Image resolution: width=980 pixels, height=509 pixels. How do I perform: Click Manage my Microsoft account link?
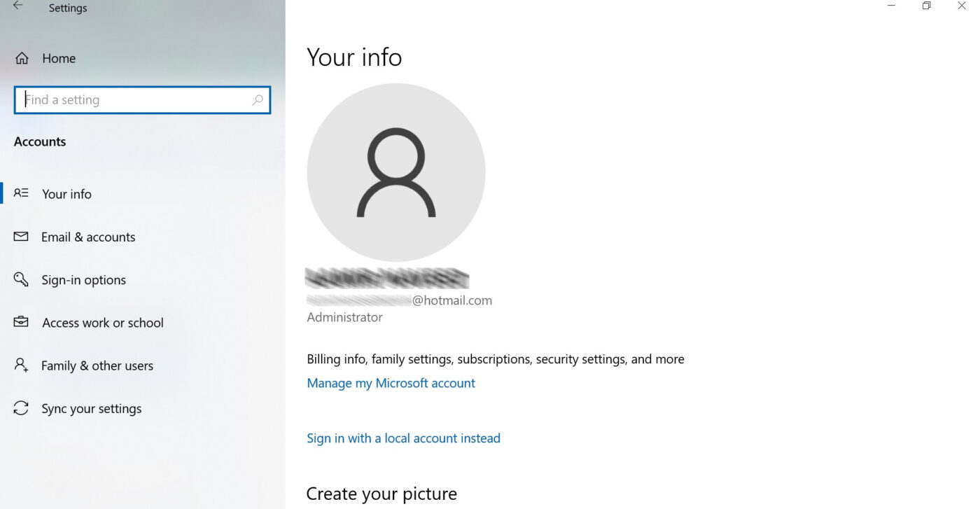click(x=391, y=383)
